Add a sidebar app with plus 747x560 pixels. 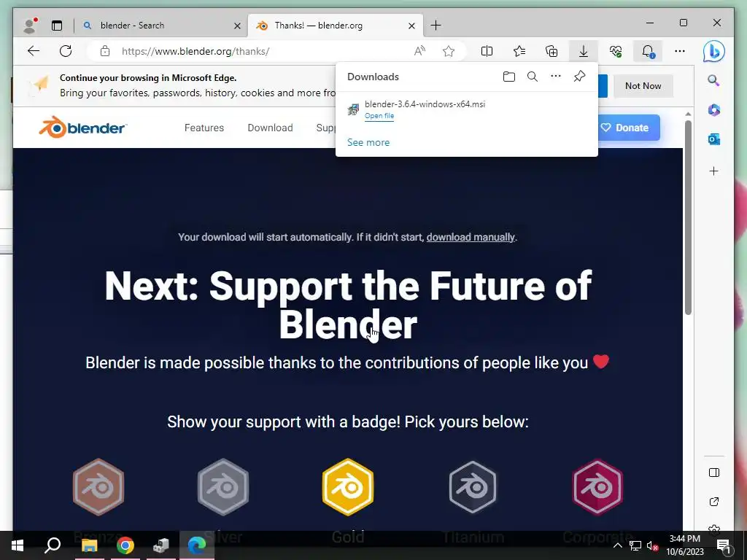point(713,171)
